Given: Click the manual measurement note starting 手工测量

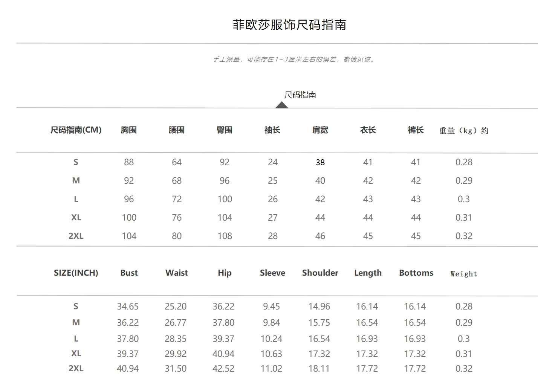Looking at the screenshot, I should pos(294,59).
